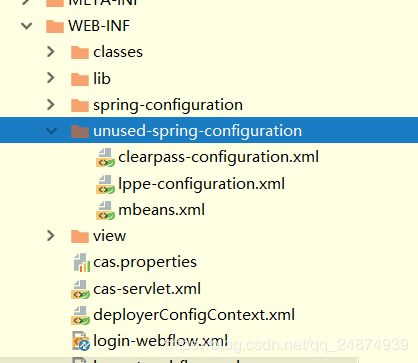
Task: Click the lib folder icon
Action: click(x=80, y=79)
